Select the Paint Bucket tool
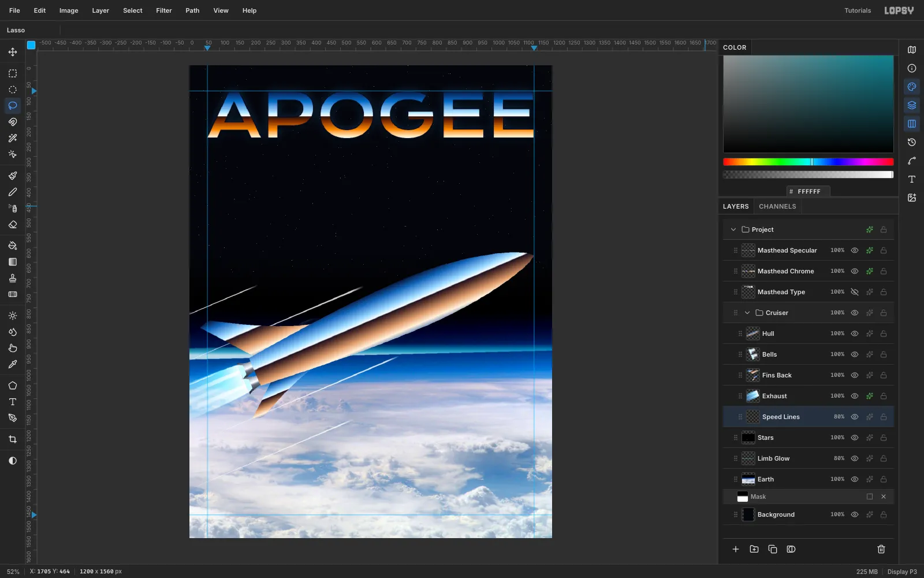Viewport: 924px width, 578px height. coord(13,246)
